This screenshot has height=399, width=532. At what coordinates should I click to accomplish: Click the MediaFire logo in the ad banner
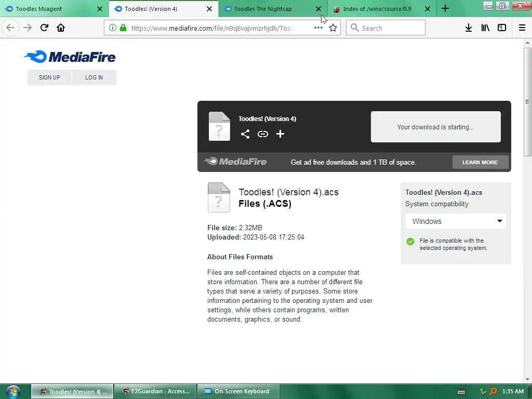pos(235,162)
